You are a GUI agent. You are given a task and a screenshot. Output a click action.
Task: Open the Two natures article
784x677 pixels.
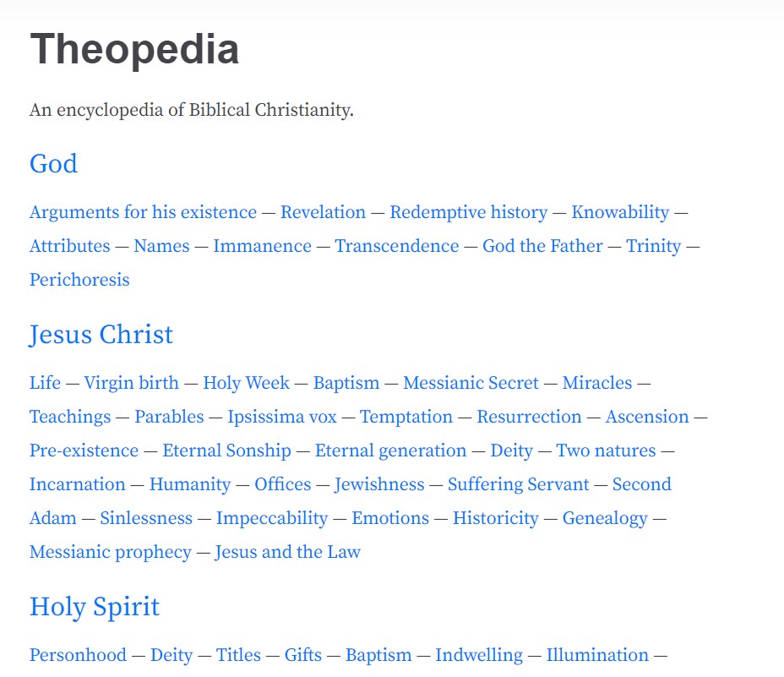point(606,450)
